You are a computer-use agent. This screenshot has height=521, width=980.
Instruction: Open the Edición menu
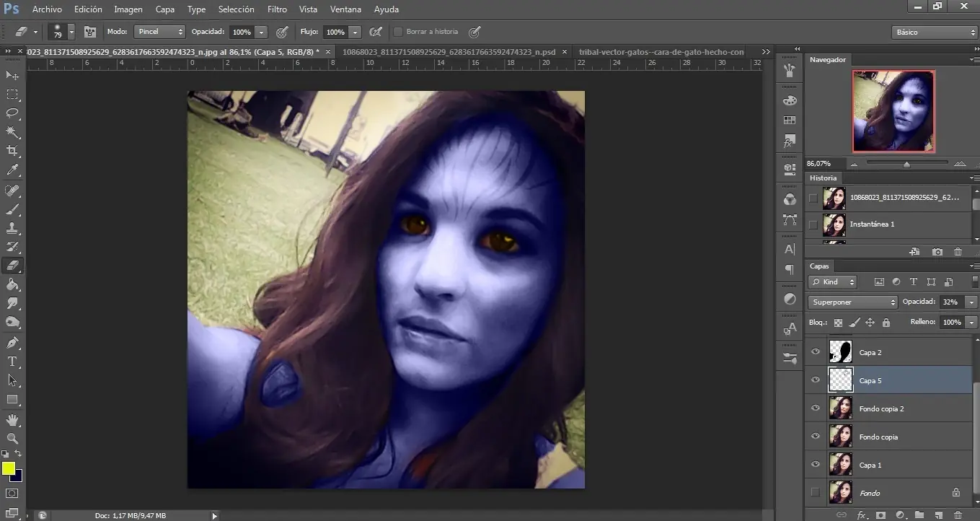(x=88, y=9)
